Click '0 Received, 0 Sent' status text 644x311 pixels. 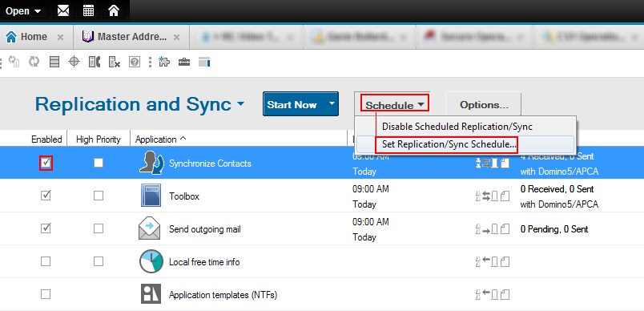coord(557,189)
